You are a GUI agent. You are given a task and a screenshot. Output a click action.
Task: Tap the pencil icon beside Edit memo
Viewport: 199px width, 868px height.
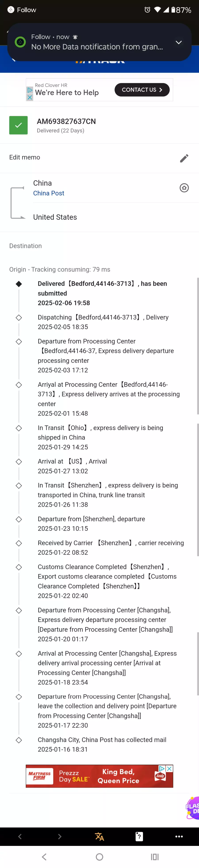[184, 158]
